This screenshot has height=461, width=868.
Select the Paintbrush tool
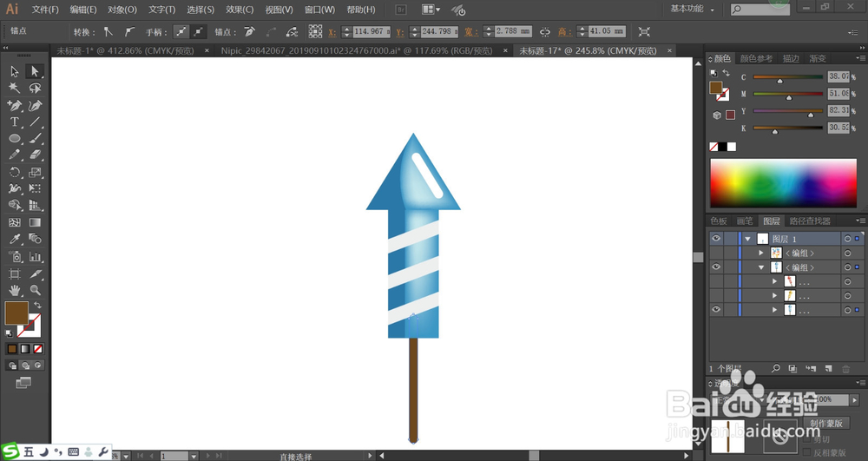35,138
